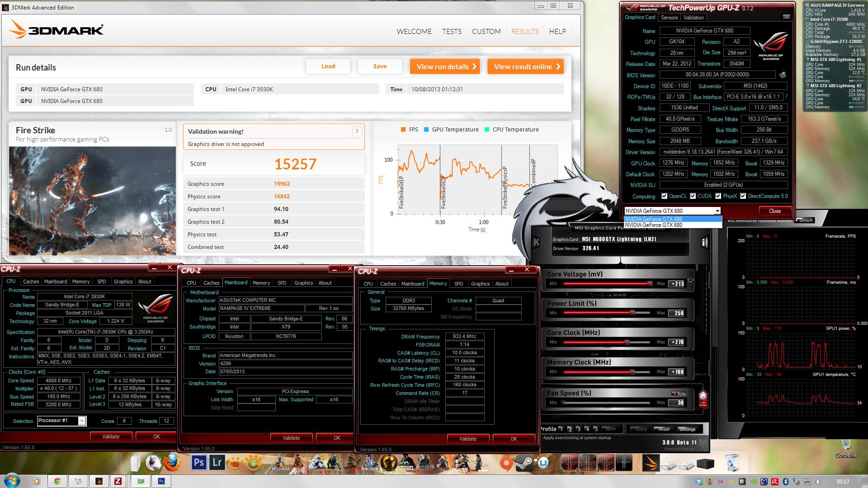Click View result online button
The height and width of the screenshot is (488, 868).
pyautogui.click(x=526, y=66)
